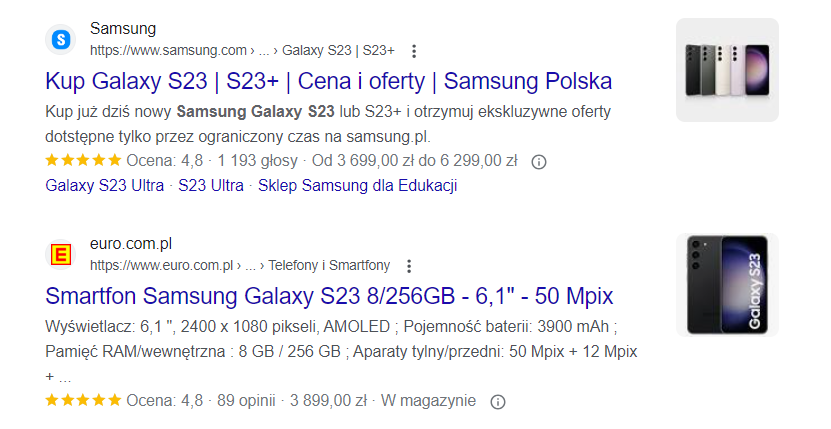The height and width of the screenshot is (429, 831).
Task: Follow the Galaxy S23 Ultra sitelink
Action: point(105,185)
